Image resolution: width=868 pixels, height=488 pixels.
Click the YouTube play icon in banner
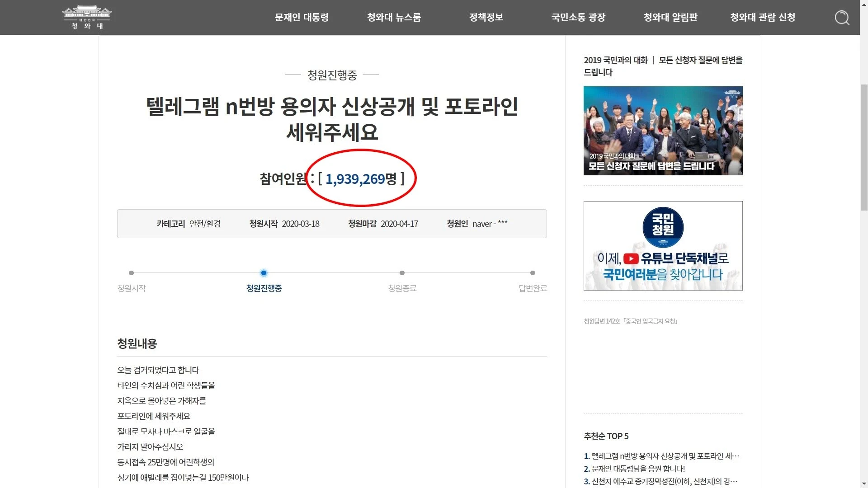[x=631, y=259]
